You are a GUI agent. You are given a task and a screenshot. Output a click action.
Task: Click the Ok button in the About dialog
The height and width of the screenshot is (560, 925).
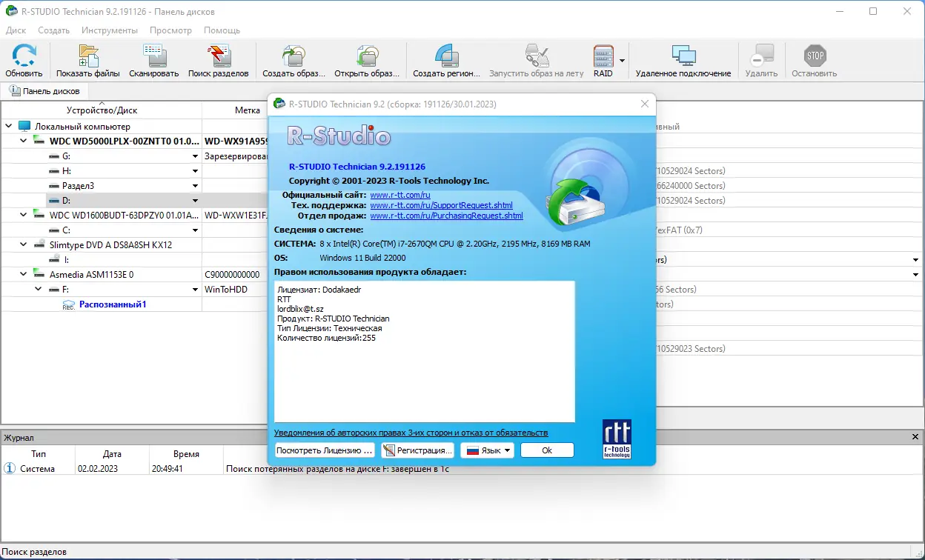click(x=547, y=450)
